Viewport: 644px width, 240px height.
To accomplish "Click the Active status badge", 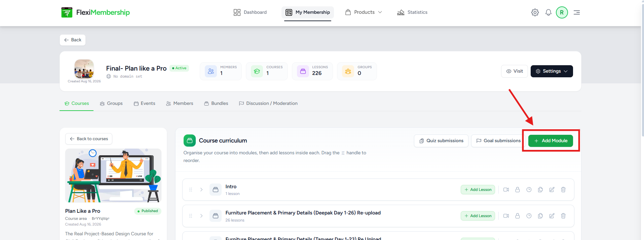I will pos(179,68).
